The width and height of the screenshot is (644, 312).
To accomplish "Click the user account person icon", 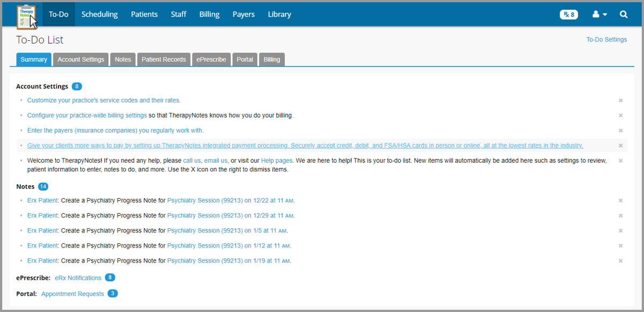I will coord(596,14).
